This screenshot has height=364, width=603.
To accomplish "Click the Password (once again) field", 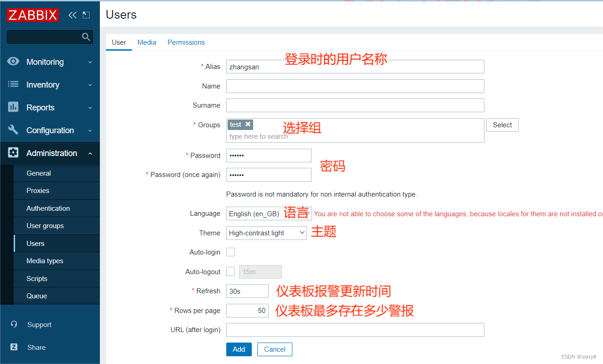I will pos(269,175).
